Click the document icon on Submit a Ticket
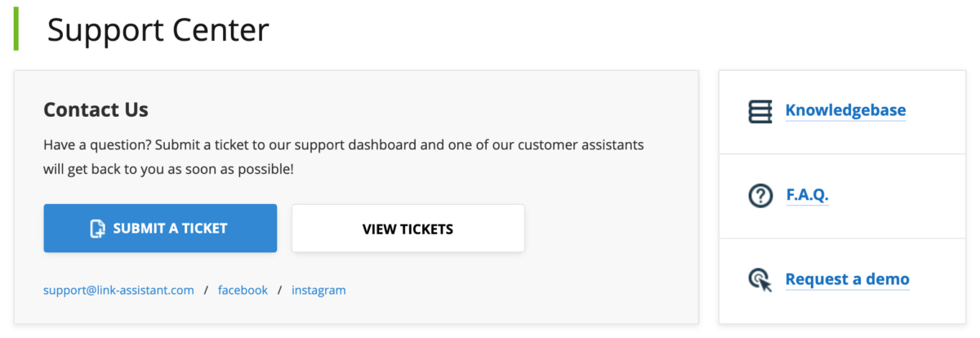 [97, 229]
